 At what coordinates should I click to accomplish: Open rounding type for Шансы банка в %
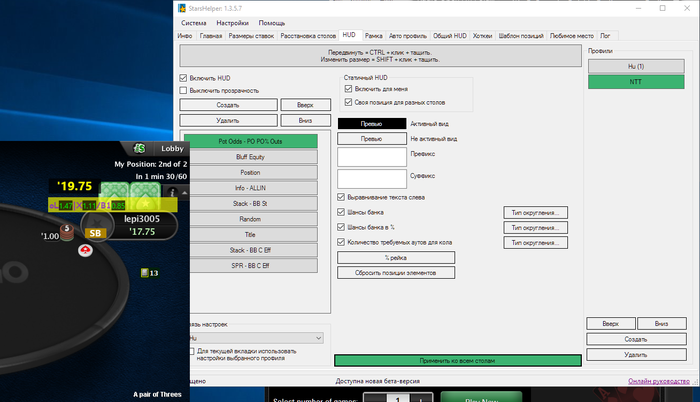tap(535, 228)
